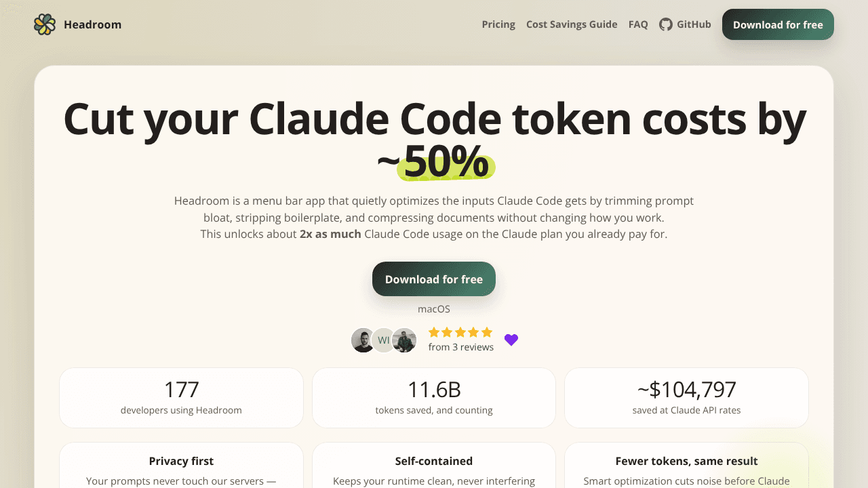Open the Pricing page link
Viewport: 868px width, 488px height.
(498, 24)
